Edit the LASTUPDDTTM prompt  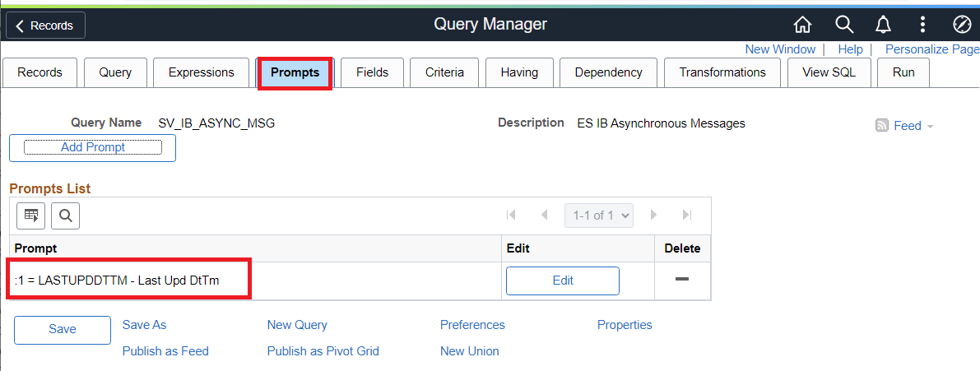563,281
